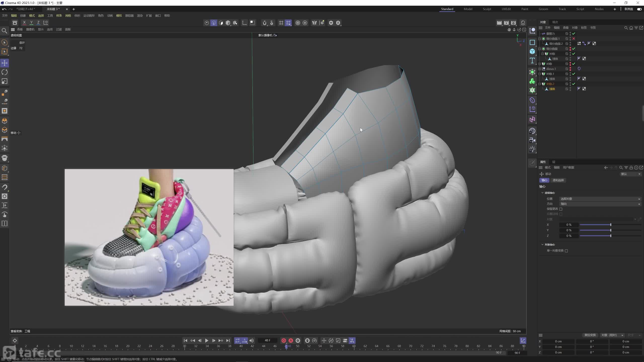The height and width of the screenshot is (362, 644).
Task: Collapse the 建模轴心 section
Action: click(542, 193)
